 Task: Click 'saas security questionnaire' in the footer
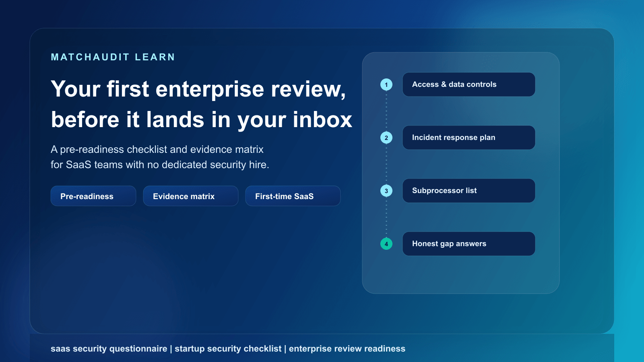[x=109, y=349]
